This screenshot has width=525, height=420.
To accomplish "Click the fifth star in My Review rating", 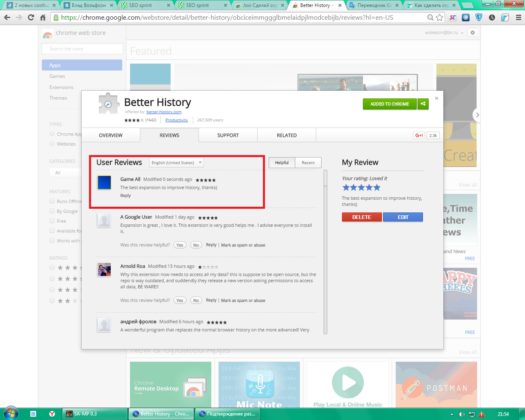I will coord(377,187).
